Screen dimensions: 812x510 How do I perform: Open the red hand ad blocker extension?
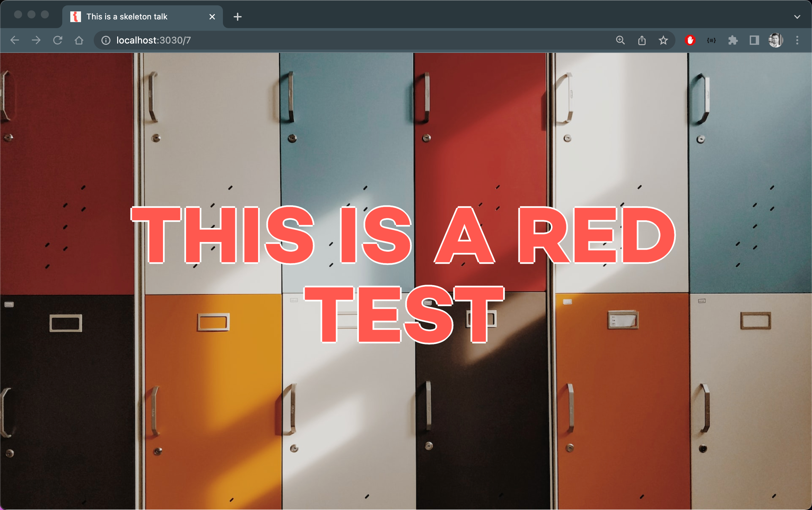[690, 40]
